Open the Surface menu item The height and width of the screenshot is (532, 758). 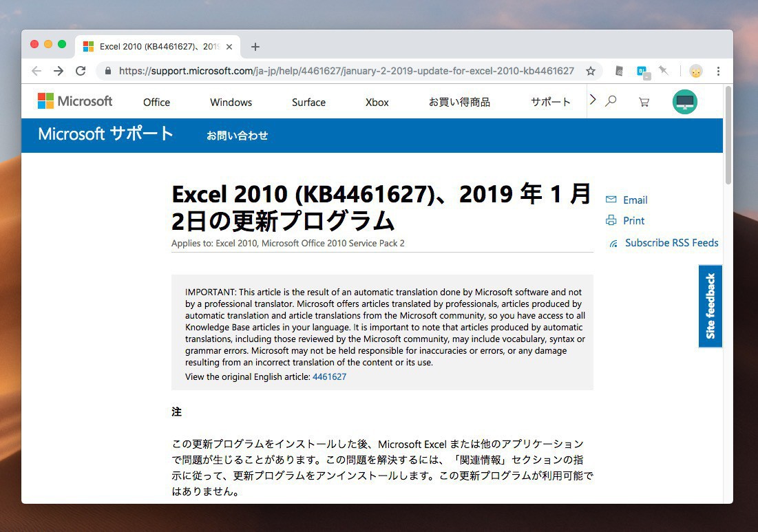click(x=309, y=103)
